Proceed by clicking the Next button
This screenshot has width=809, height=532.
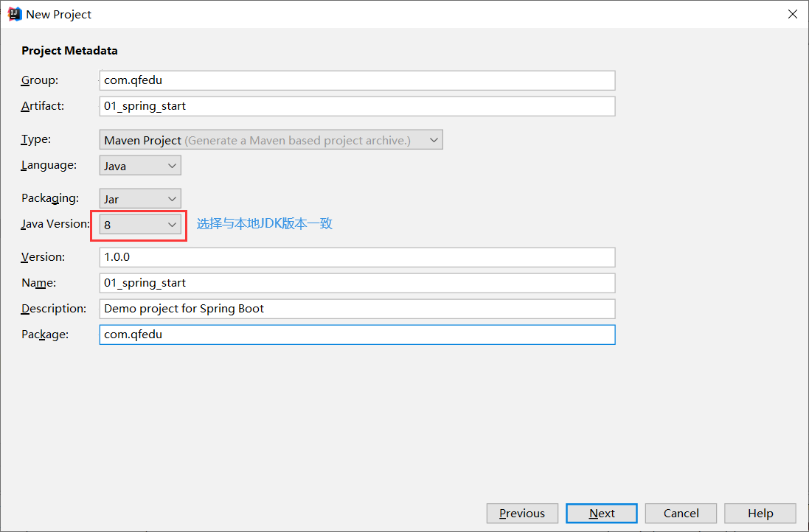[x=602, y=514]
